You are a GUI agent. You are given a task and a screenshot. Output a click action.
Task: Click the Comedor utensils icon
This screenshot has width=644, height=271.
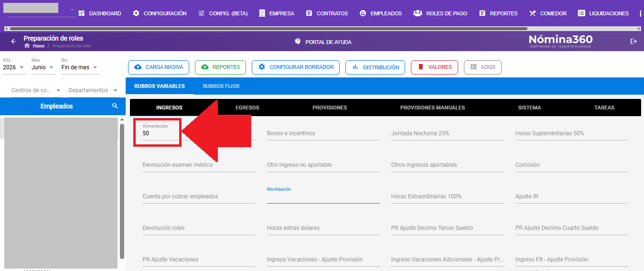pos(533,13)
